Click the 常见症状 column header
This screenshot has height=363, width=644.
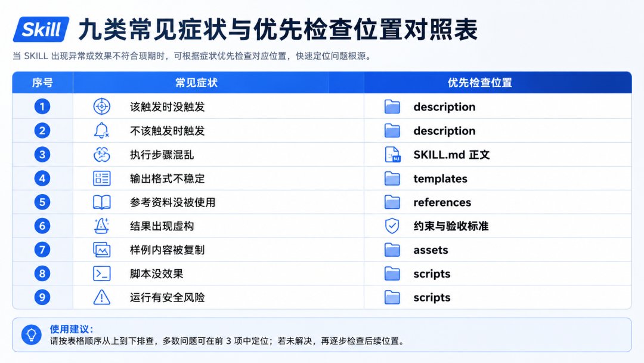(x=196, y=82)
